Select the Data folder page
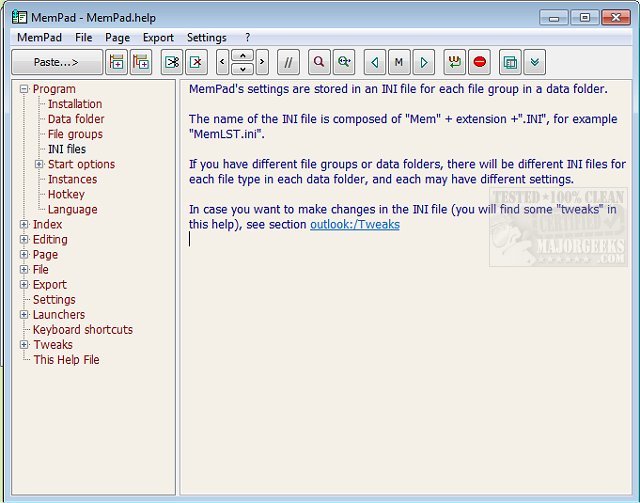The height and width of the screenshot is (503, 640). pyautogui.click(x=76, y=119)
